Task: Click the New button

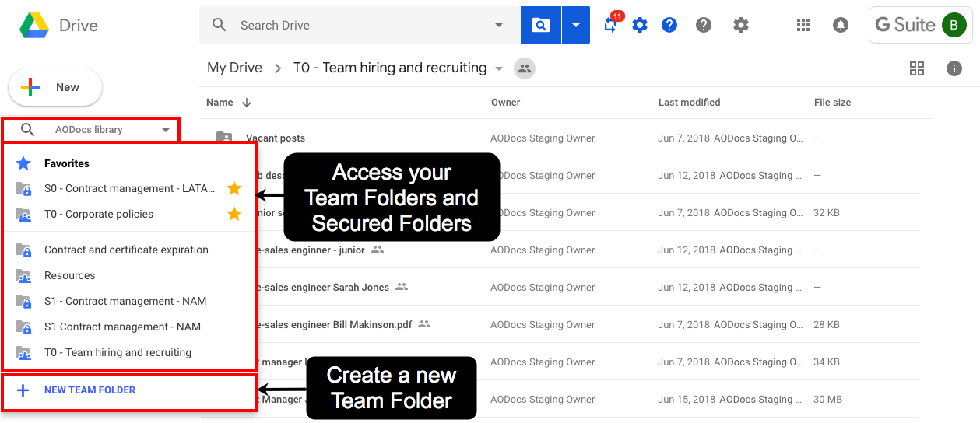Action: 55,87
